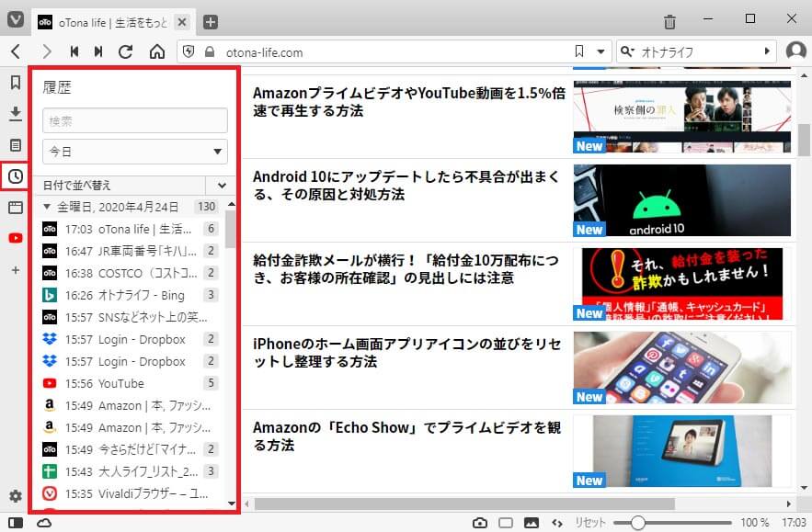Viewport: 812px width, 532px height.
Task: Go back to previous page
Action: [x=16, y=51]
